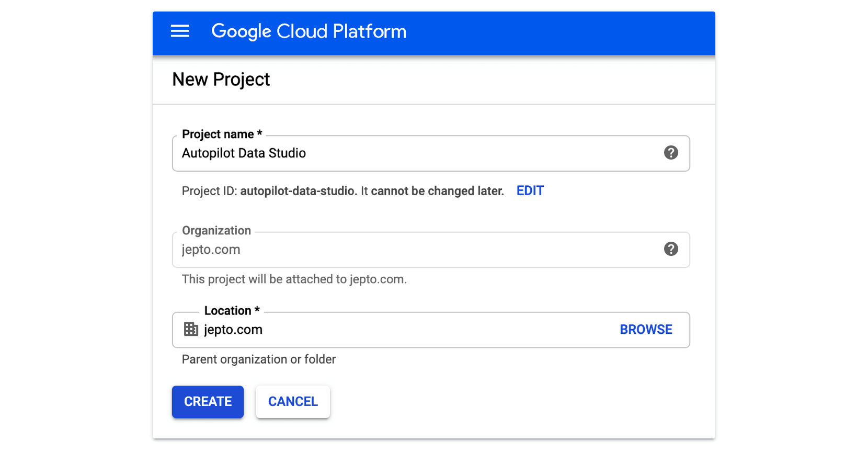Click the "Project name *" label
The height and width of the screenshot is (451, 868).
[222, 134]
